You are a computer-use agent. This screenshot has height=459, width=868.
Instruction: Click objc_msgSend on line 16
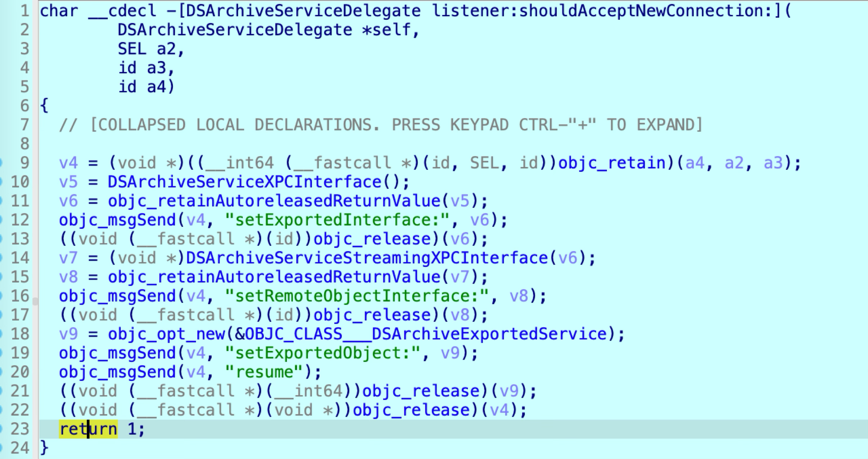coord(117,296)
